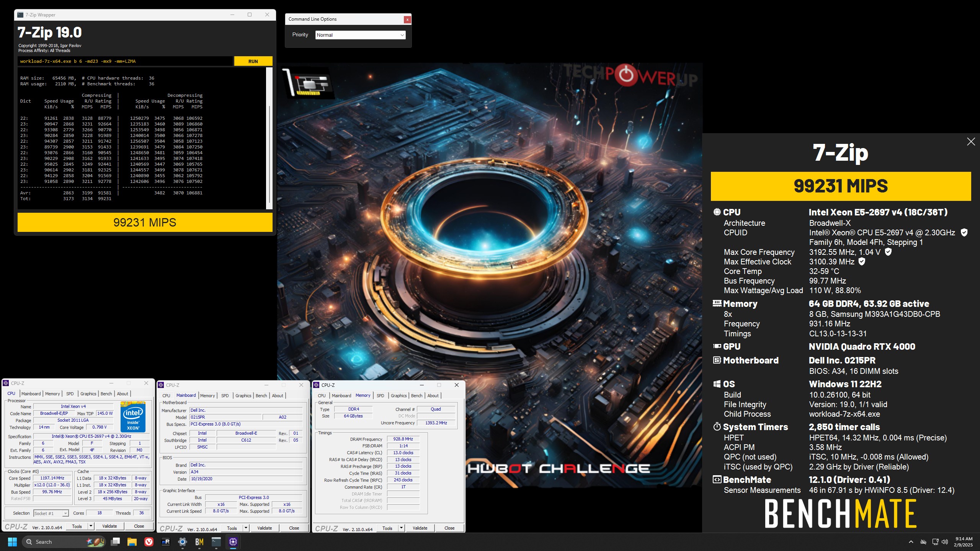Click the Windows taskbar Search box
Image resolution: width=980 pixels, height=551 pixels.
coord(64,542)
